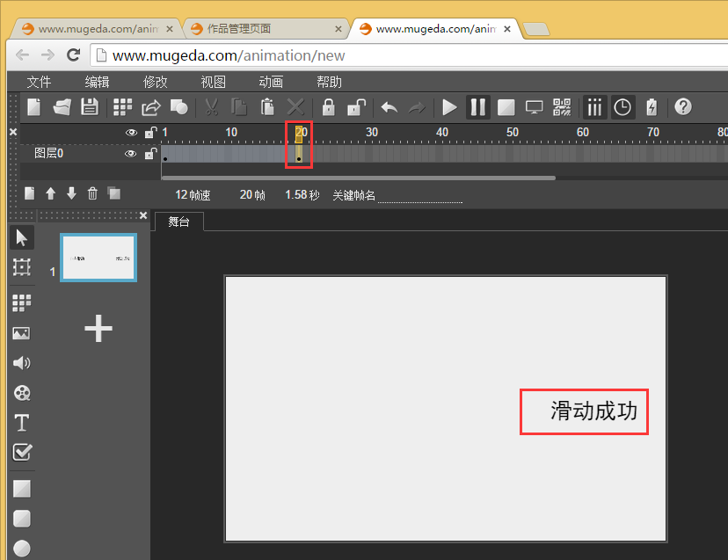Viewport: 728px width, 560px height.
Task: Select the Video film reel tool
Action: click(x=22, y=393)
